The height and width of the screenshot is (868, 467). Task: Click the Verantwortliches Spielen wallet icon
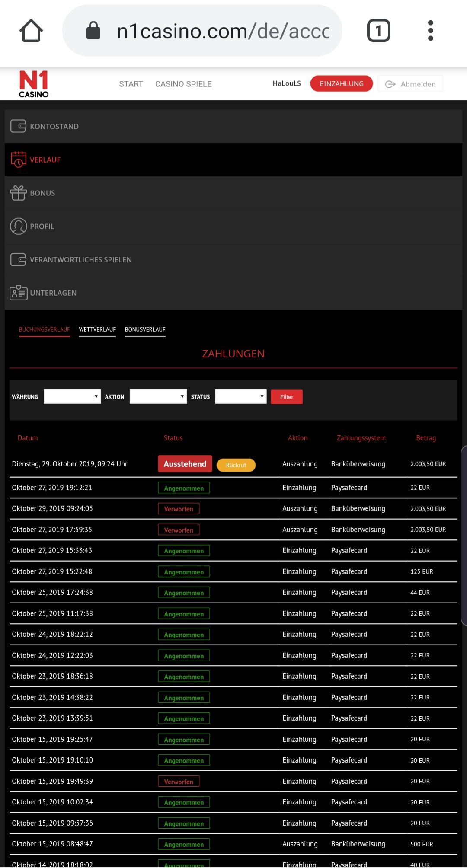pos(18,259)
